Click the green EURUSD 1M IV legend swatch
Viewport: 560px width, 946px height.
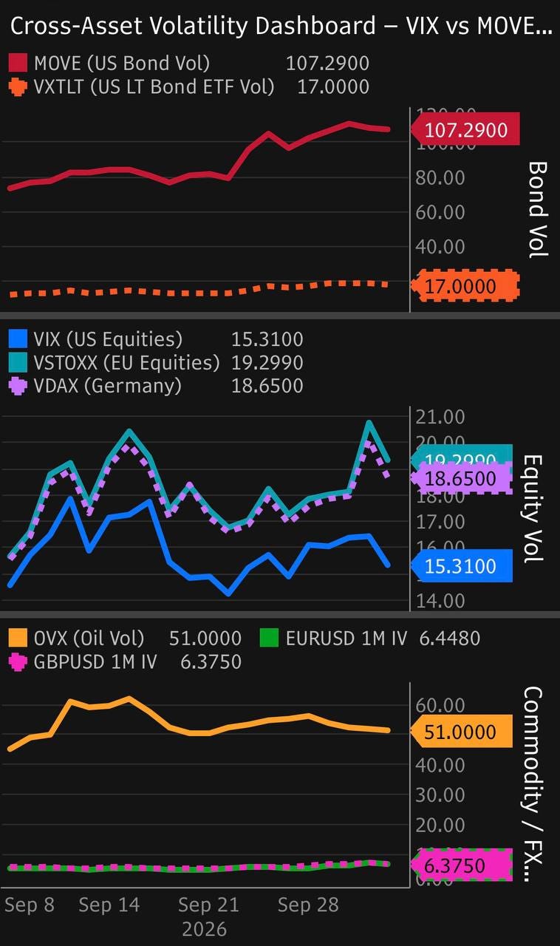[270, 639]
